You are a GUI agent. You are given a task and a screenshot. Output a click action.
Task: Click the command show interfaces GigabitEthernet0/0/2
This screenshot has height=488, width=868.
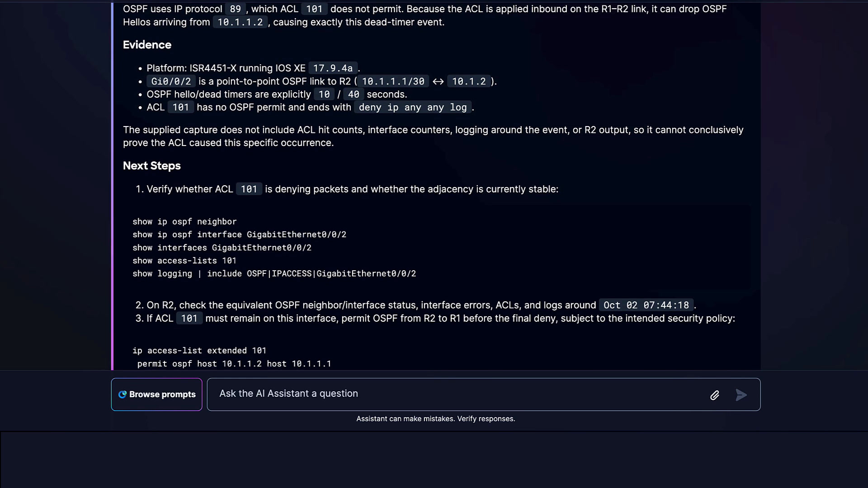click(222, 248)
